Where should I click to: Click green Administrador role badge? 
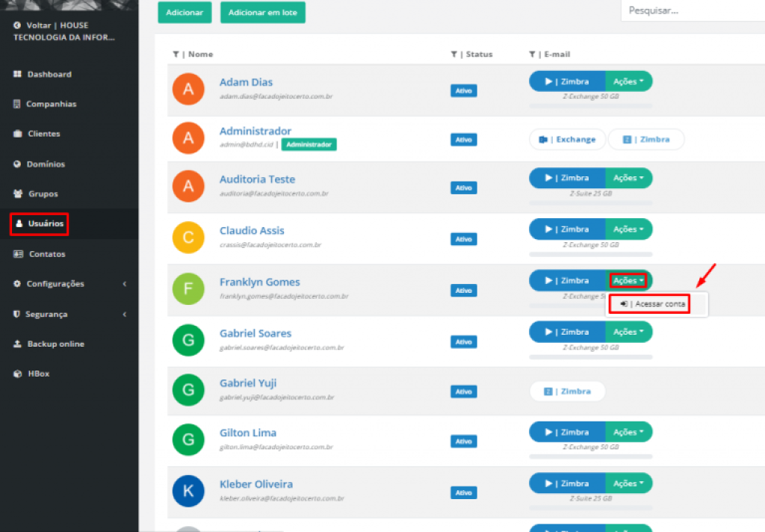(x=309, y=144)
